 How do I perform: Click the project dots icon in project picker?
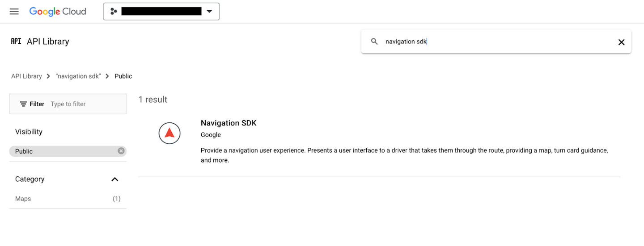[114, 12]
